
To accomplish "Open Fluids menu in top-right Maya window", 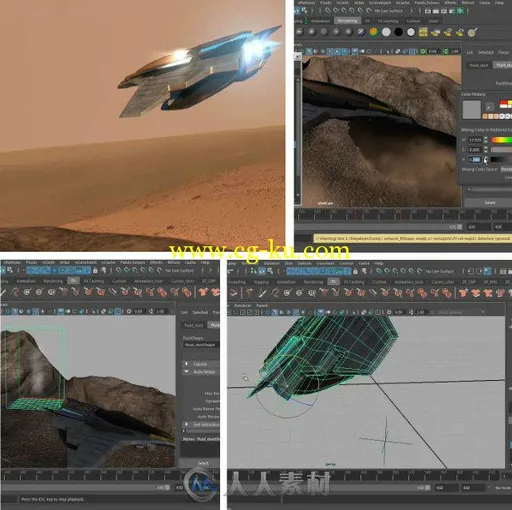I will (x=325, y=3).
